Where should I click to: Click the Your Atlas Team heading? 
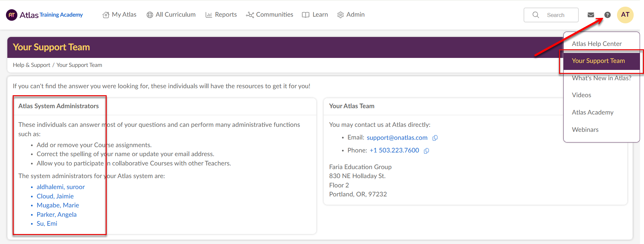[352, 106]
